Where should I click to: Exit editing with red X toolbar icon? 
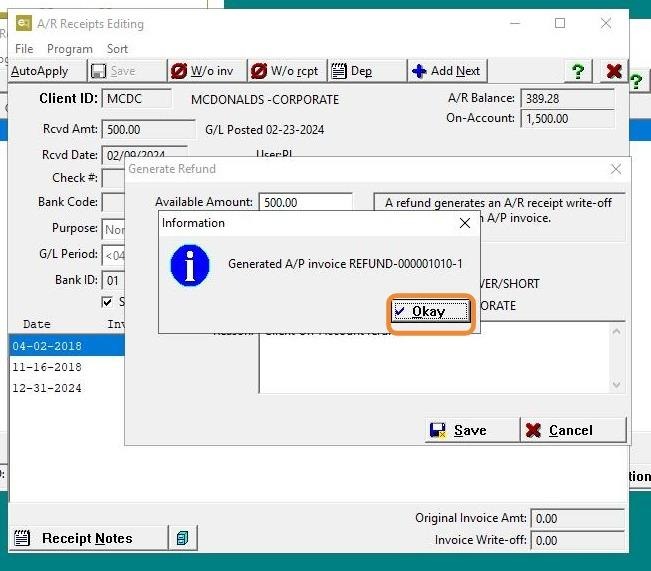click(x=614, y=71)
